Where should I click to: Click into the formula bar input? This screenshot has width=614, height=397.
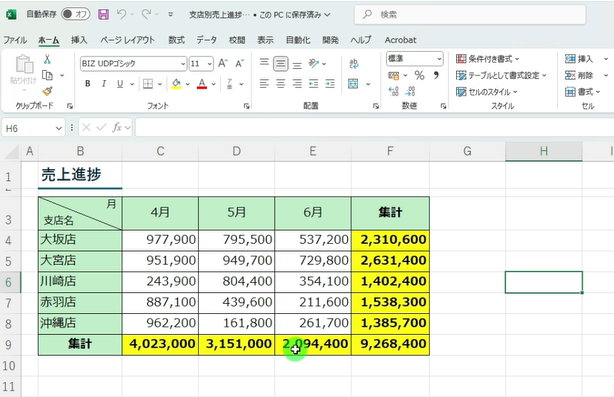coord(374,128)
